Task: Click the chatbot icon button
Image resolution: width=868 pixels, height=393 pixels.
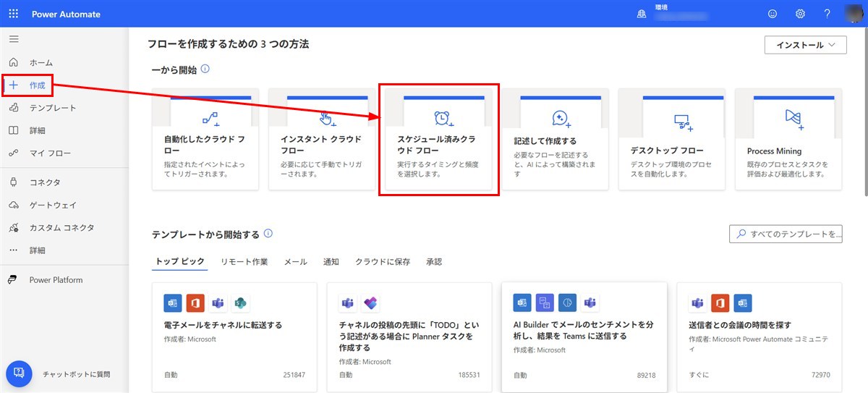Action: [x=20, y=373]
